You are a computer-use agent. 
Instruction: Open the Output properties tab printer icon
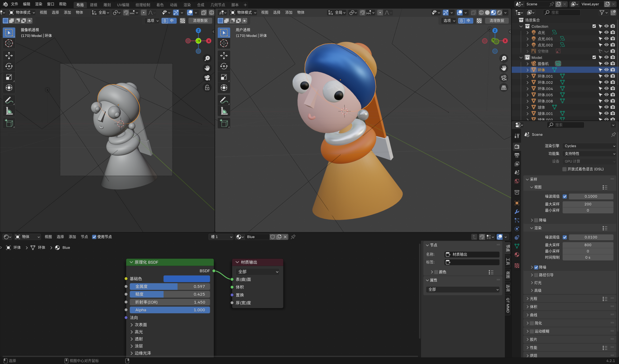click(x=517, y=155)
